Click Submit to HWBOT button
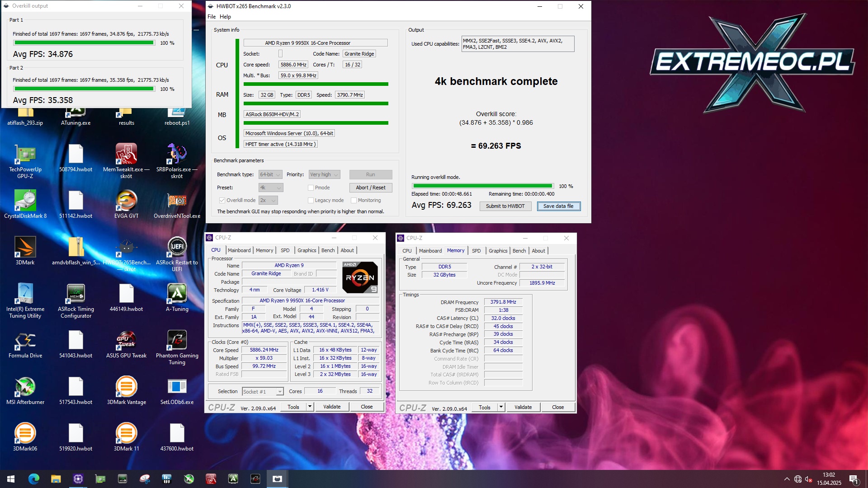This screenshot has height=488, width=868. tap(505, 206)
